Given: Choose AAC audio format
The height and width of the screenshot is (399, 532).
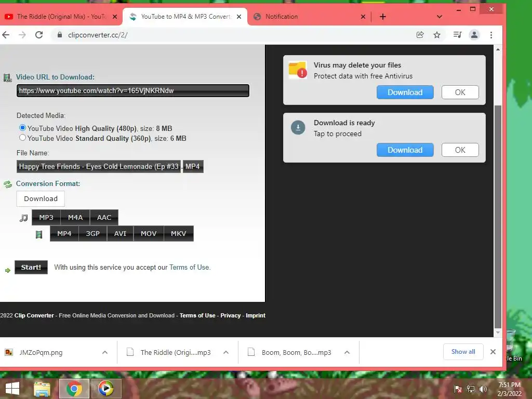Looking at the screenshot, I should (x=104, y=218).
